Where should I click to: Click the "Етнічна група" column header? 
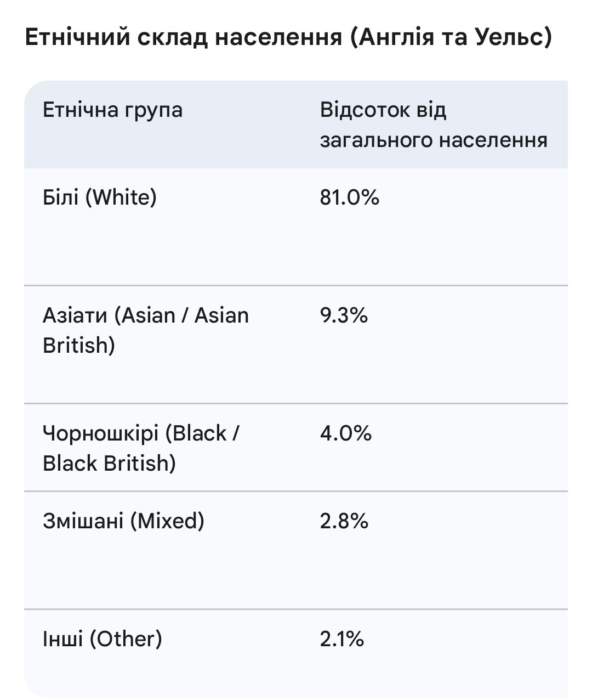click(112, 110)
